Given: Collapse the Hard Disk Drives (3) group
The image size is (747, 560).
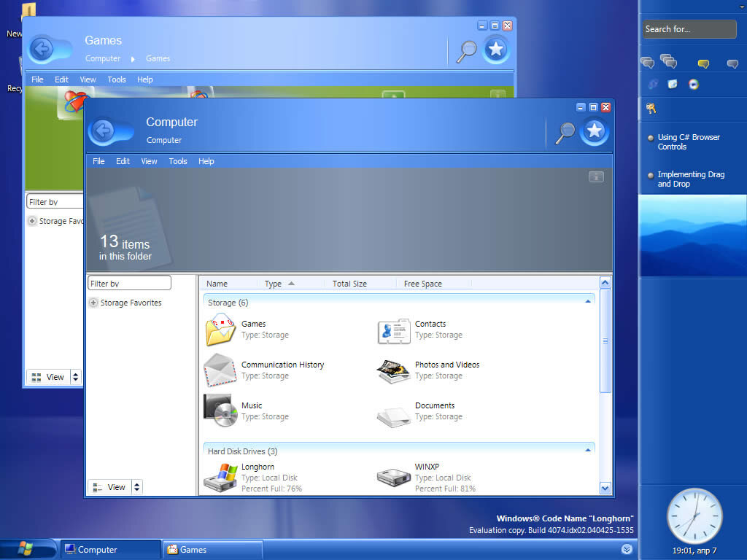Looking at the screenshot, I should [x=588, y=451].
